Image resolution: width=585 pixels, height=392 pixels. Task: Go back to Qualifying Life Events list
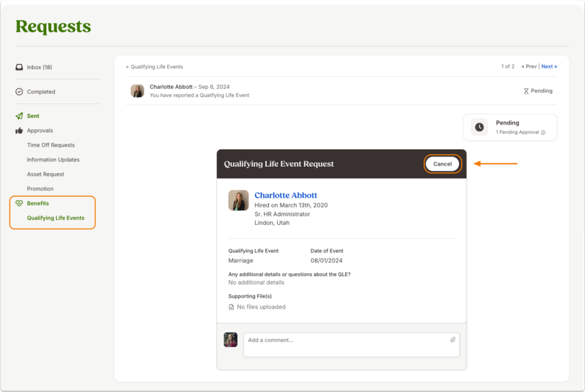[x=155, y=67]
